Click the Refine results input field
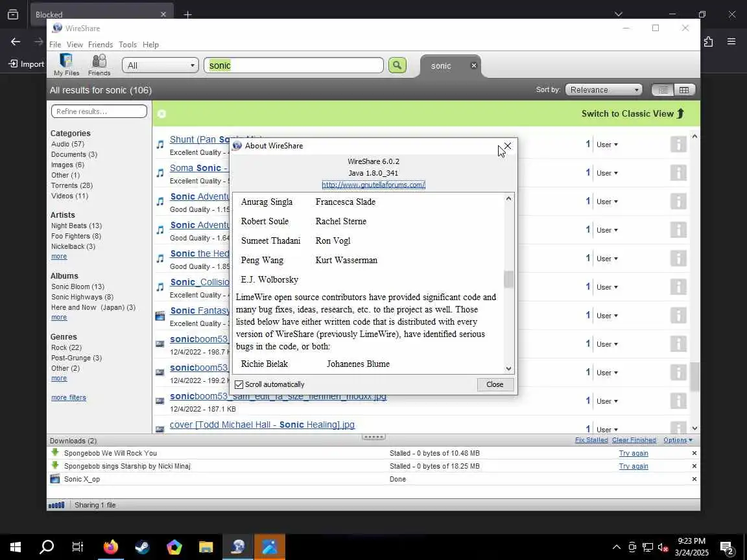The width and height of the screenshot is (747, 560). click(99, 111)
